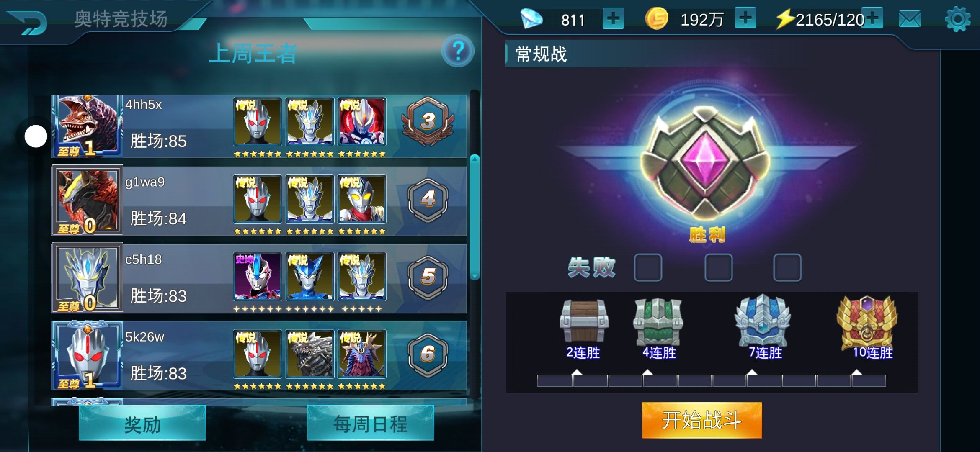Open the 7连胜 blue treasure chest

(763, 321)
